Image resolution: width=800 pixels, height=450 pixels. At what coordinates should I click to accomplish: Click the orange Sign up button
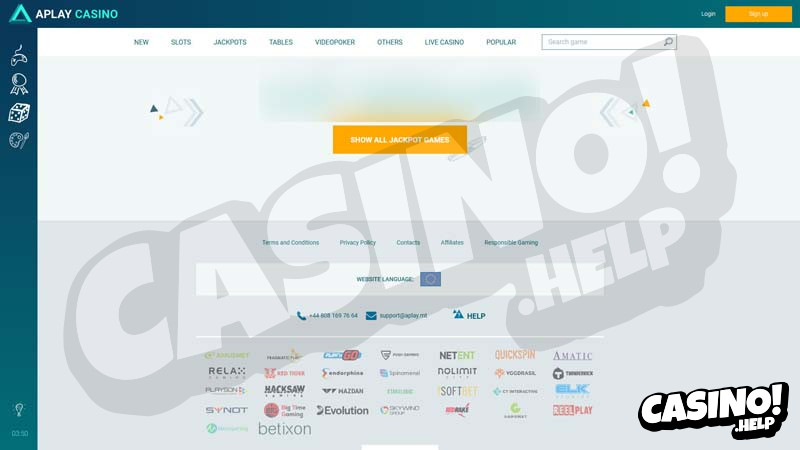tap(758, 14)
